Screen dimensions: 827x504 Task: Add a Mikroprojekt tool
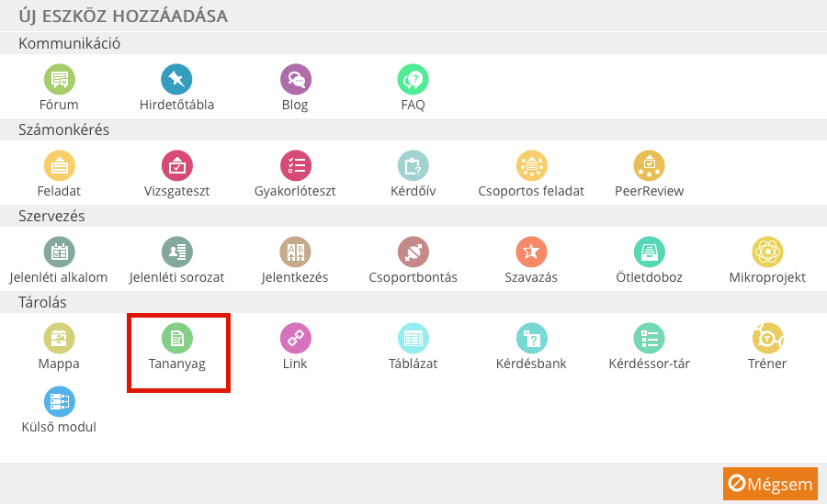click(x=767, y=252)
